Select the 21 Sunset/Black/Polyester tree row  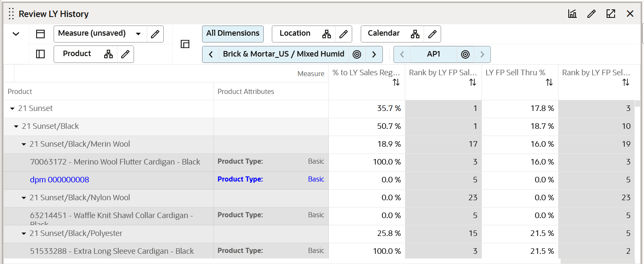[x=76, y=233]
